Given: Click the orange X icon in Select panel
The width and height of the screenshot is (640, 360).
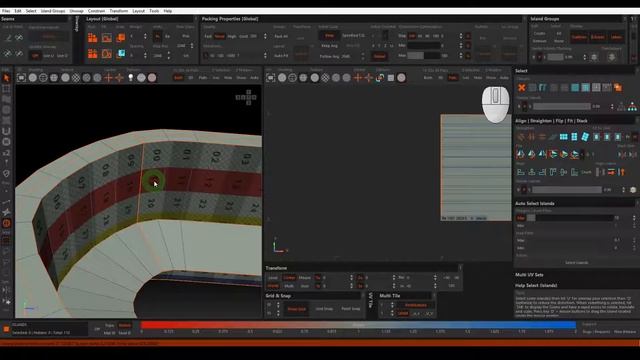Looking at the screenshot, I should (521, 87).
